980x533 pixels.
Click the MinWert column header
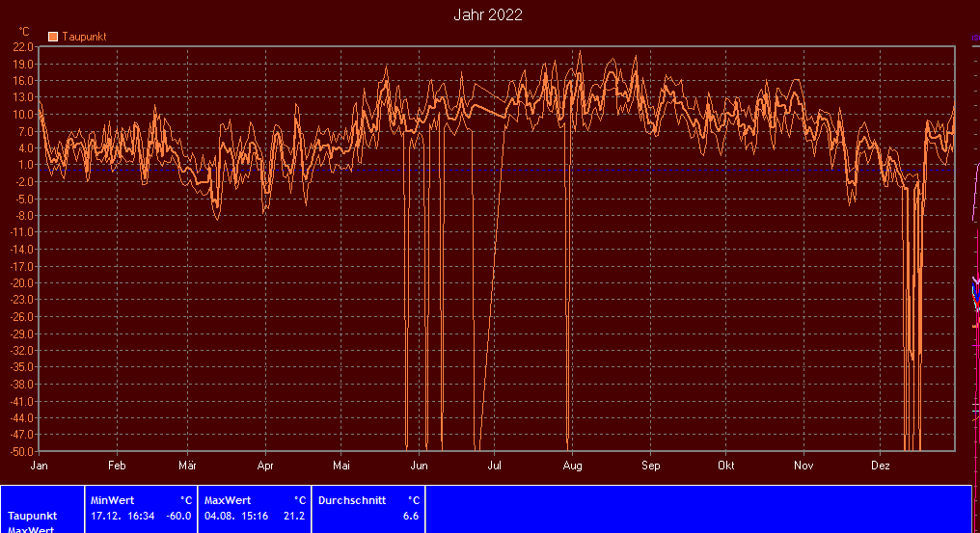[x=115, y=500]
